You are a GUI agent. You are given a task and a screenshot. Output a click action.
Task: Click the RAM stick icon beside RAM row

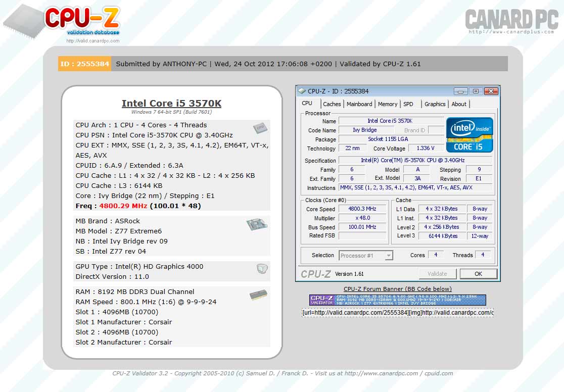pyautogui.click(x=258, y=295)
